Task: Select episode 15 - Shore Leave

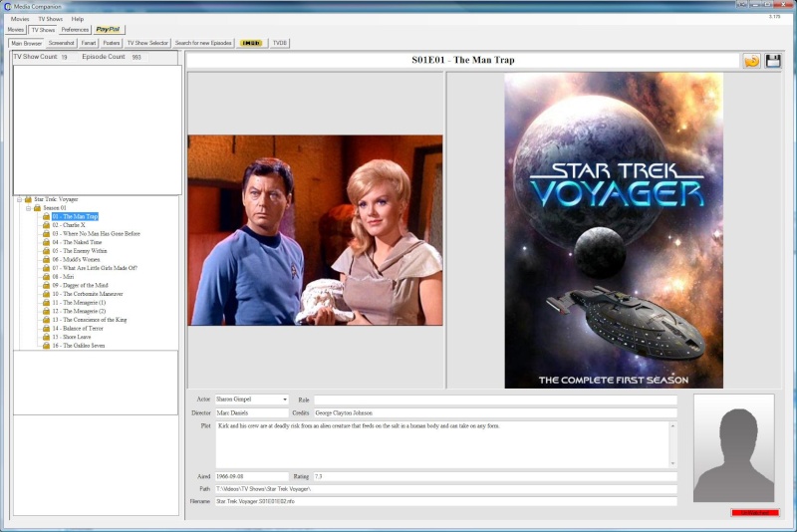Action: pos(71,337)
